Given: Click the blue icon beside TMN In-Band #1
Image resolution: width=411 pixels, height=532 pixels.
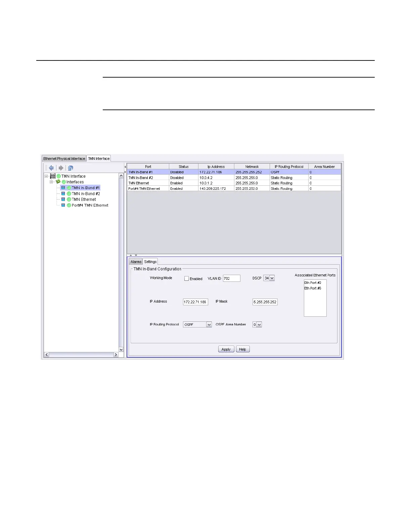Looking at the screenshot, I should [63, 188].
